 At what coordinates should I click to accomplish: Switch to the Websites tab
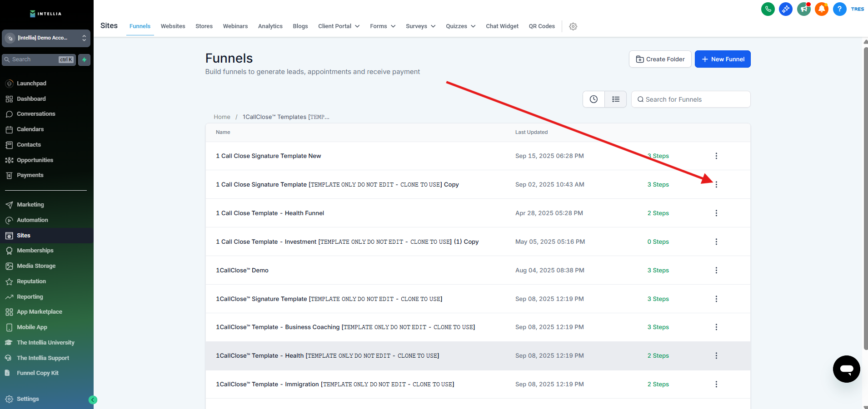[x=173, y=26]
